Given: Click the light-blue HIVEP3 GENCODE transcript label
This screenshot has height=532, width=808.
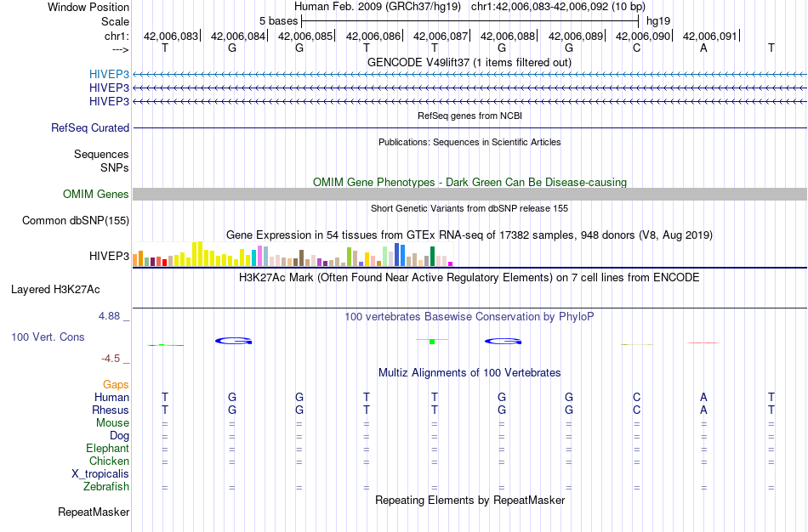Looking at the screenshot, I should pos(109,74).
